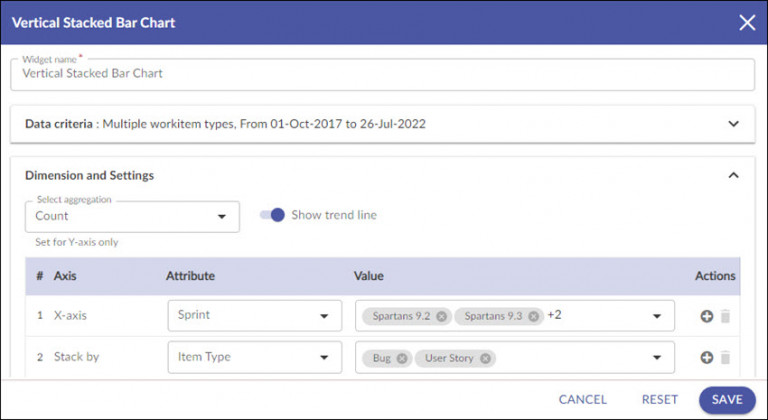768x420 pixels.
Task: Remove the Spartans 9.3 chip
Action: (x=534, y=316)
